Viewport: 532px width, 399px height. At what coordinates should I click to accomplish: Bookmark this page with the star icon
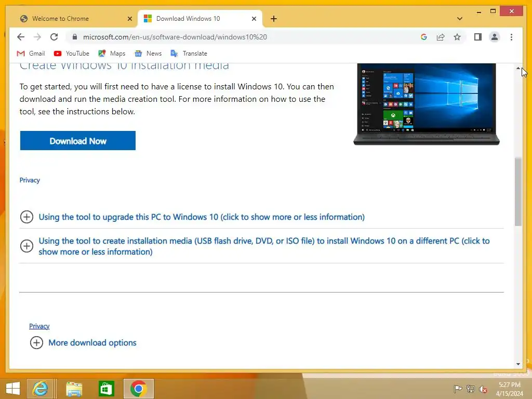(x=457, y=37)
